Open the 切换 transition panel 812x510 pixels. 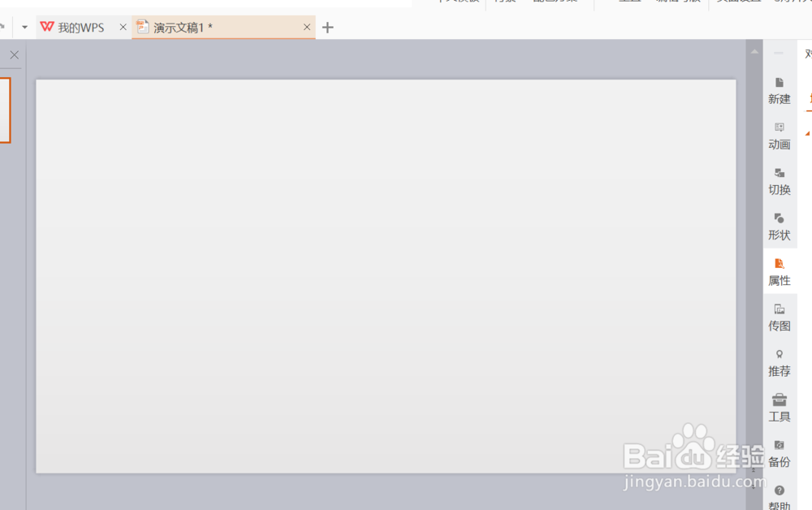click(x=780, y=181)
